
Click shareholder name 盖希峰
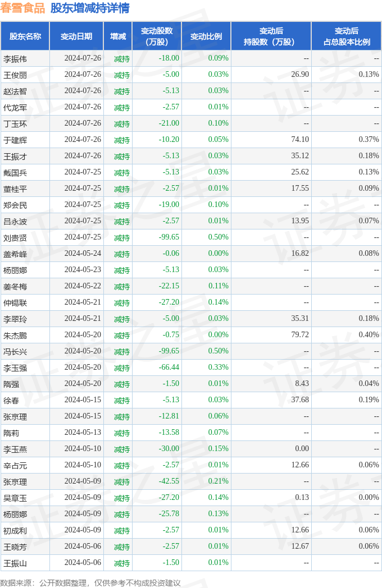(x=15, y=254)
